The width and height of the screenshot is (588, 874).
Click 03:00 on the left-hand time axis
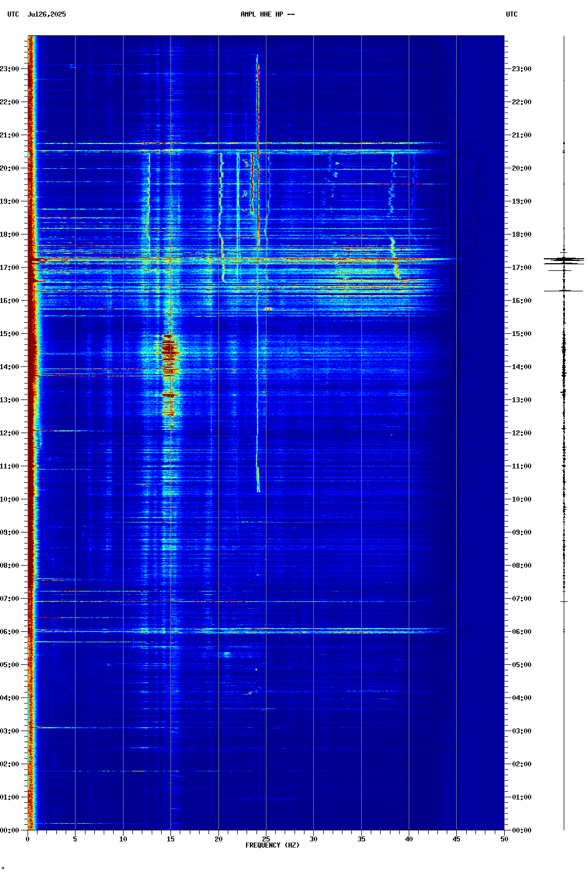coord(9,731)
